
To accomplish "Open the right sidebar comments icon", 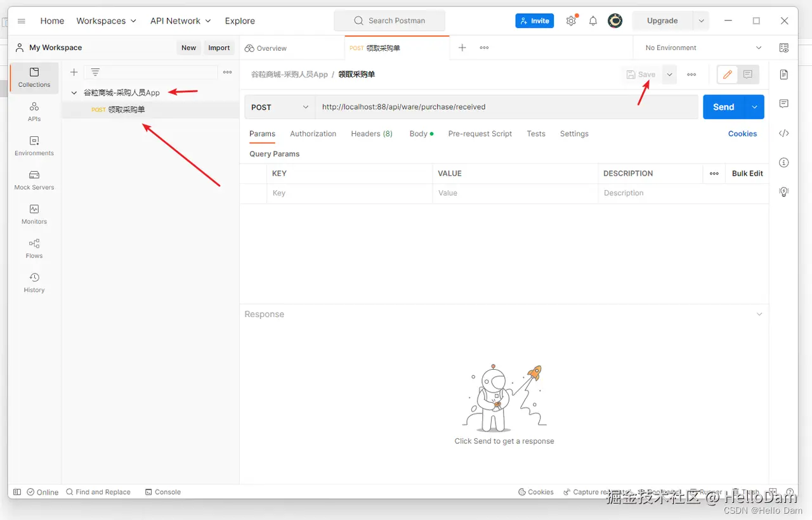I will point(784,103).
